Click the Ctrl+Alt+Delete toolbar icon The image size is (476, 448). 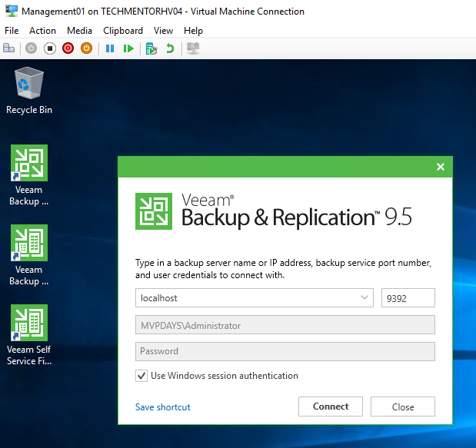[x=9, y=48]
